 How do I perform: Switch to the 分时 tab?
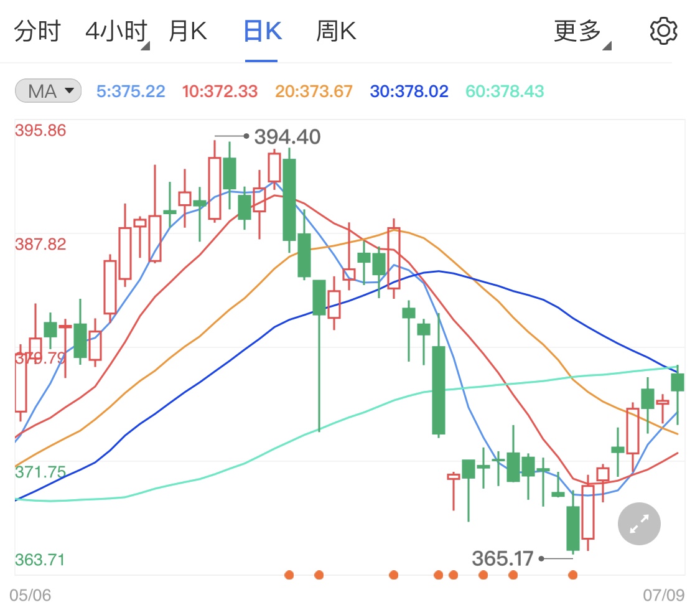pyautogui.click(x=37, y=31)
